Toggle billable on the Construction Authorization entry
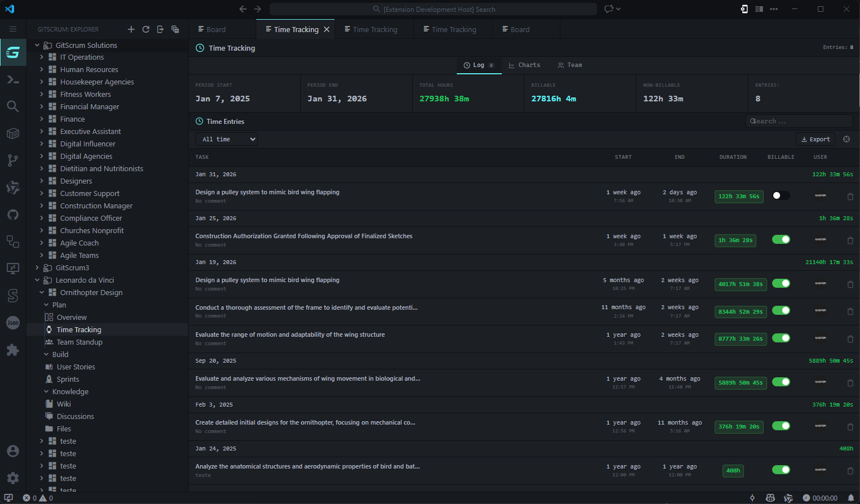This screenshot has height=504, width=860. [x=781, y=239]
